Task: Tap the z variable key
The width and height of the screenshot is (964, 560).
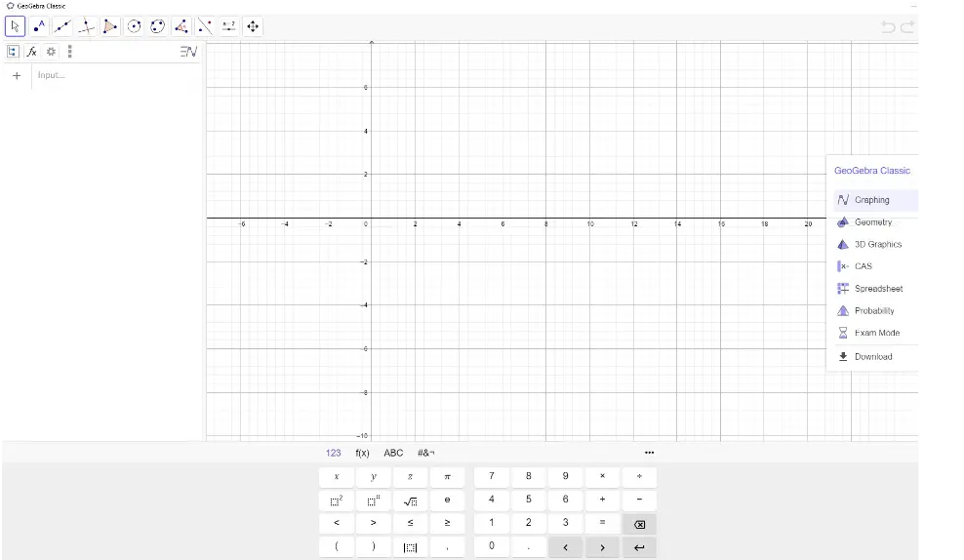Action: pos(410,476)
